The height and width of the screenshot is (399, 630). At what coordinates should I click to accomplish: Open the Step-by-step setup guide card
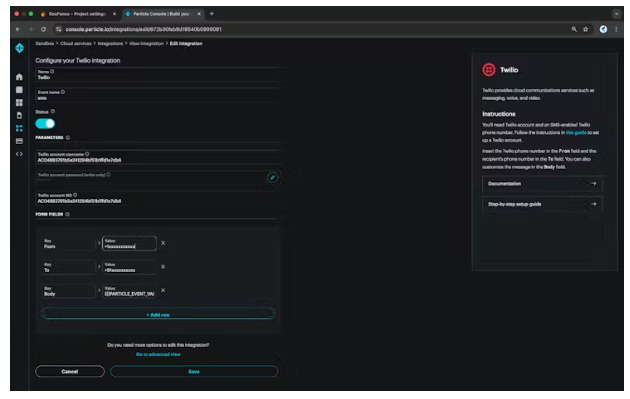(542, 204)
